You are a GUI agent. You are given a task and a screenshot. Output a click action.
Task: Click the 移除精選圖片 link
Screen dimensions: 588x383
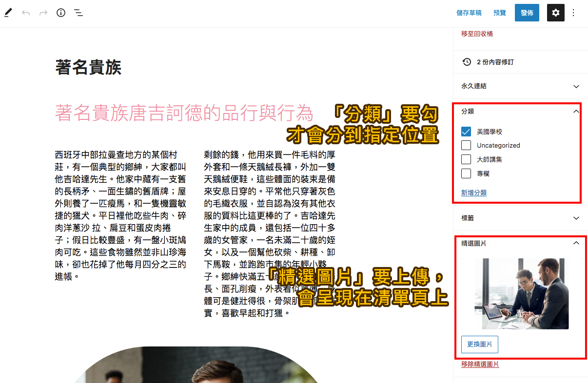coord(480,364)
